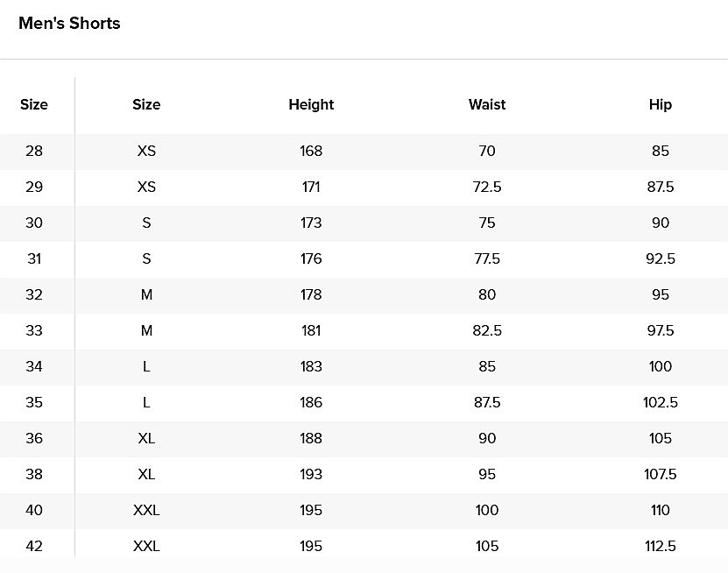Select the 105 waist value in last row
728x573 pixels.
487,546
